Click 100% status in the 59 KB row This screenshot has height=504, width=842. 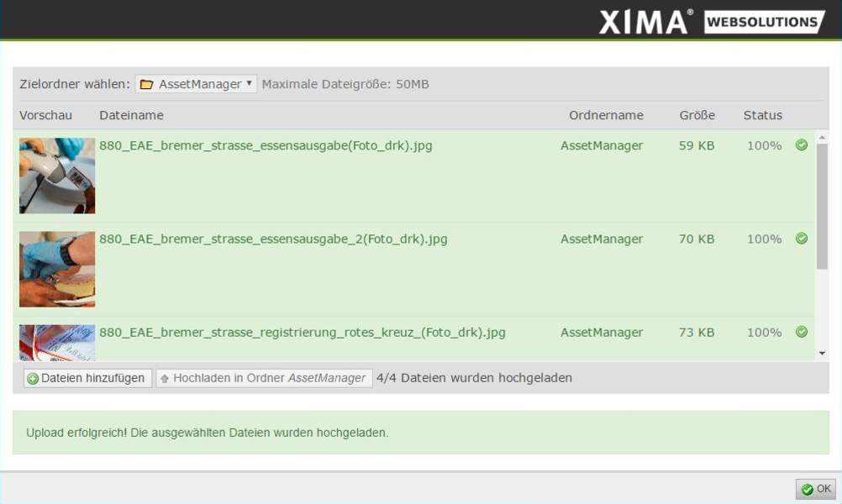pyautogui.click(x=765, y=145)
